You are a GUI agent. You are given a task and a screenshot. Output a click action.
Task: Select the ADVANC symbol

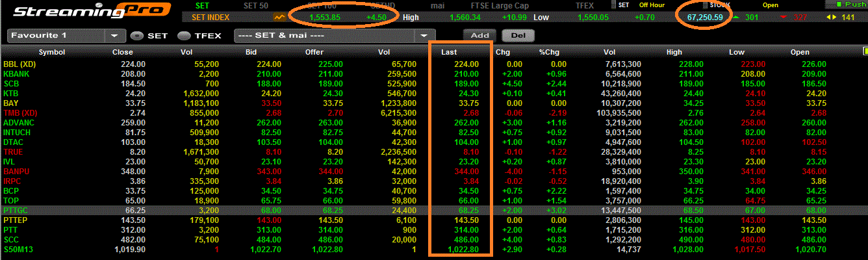tap(19, 123)
